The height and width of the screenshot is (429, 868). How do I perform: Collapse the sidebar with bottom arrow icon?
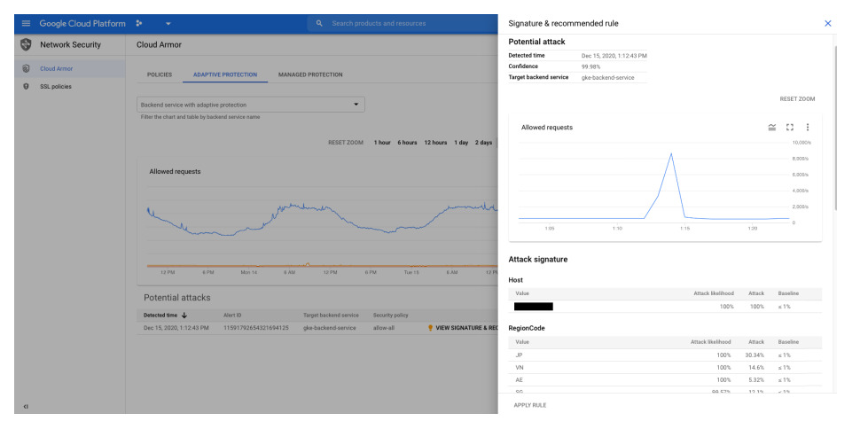26,407
